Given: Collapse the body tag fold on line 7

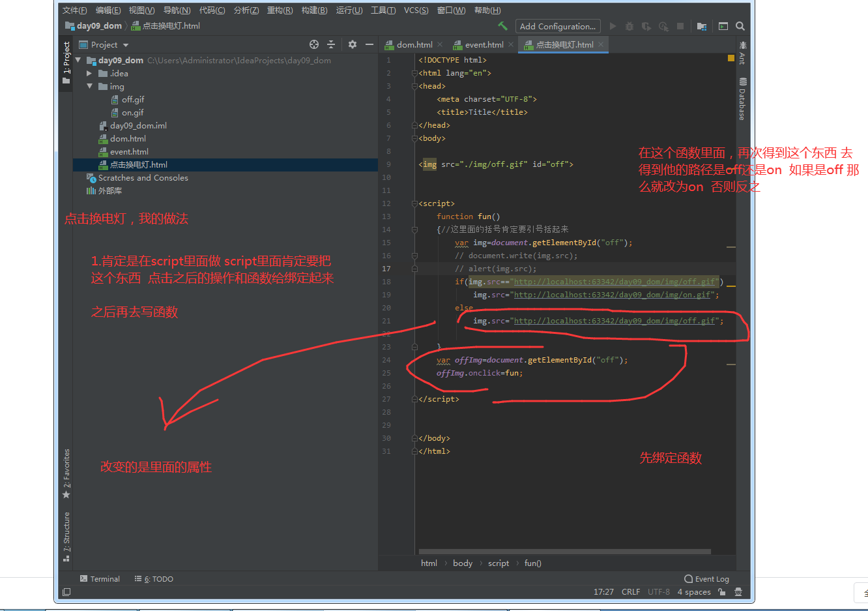Looking at the screenshot, I should point(414,138).
